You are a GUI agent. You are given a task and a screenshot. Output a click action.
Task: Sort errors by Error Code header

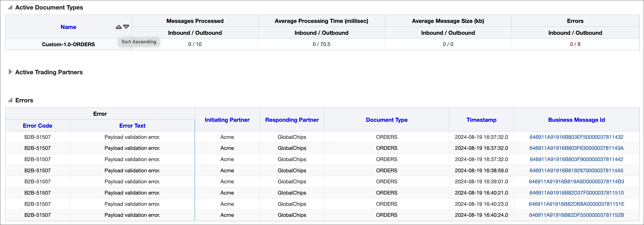pos(38,126)
